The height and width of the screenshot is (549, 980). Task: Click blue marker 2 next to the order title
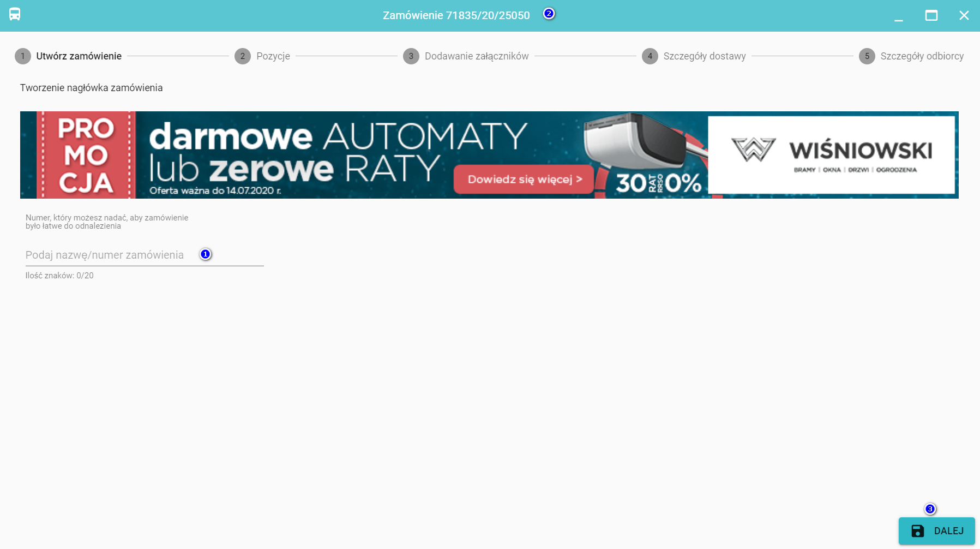(549, 14)
